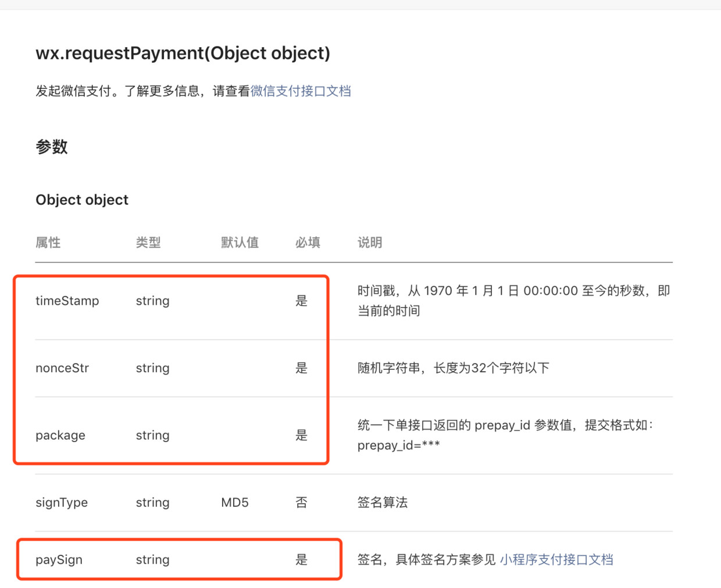Click the 类型 column header
721x588 pixels.
pos(148,243)
